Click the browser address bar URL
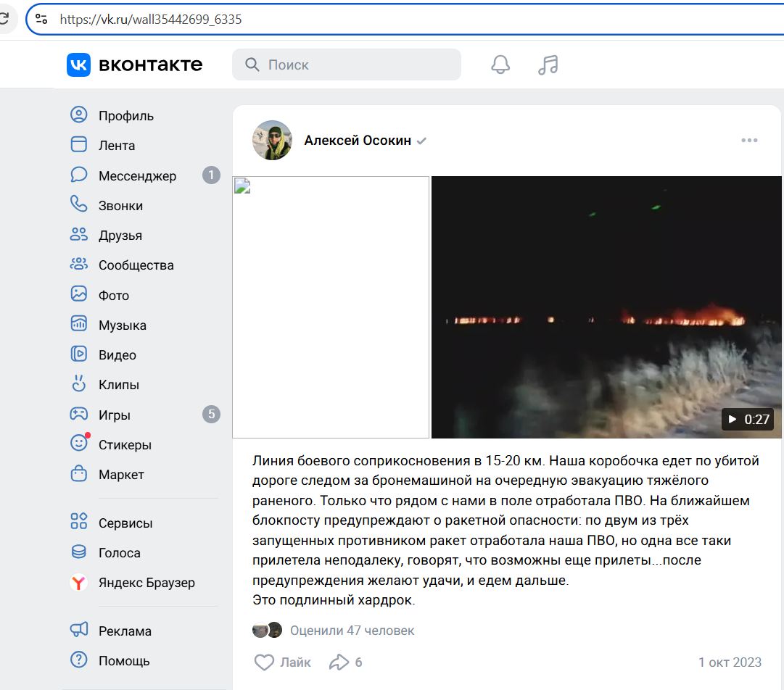Viewport: 784px width, 690px height. [x=151, y=19]
